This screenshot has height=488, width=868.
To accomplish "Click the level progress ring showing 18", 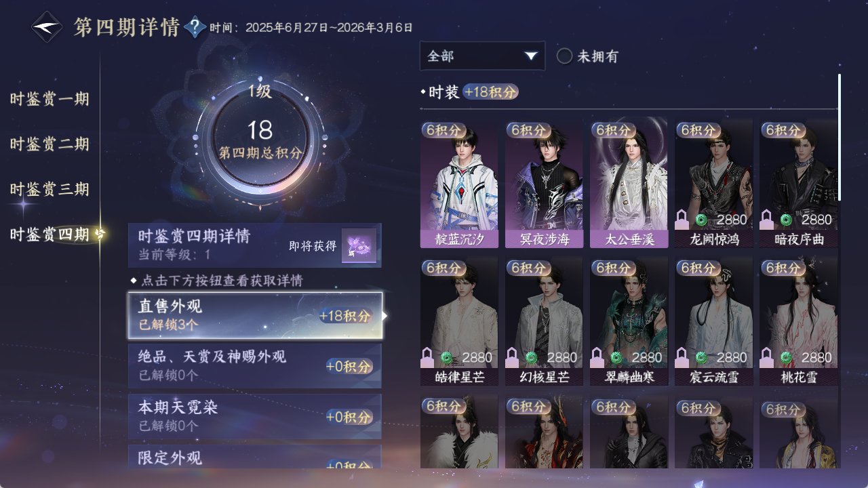I will coord(261,141).
